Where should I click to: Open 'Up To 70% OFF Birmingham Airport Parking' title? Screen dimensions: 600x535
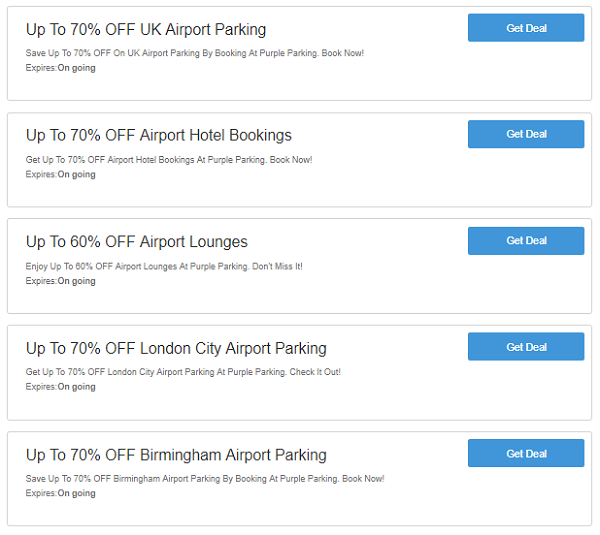[x=176, y=455]
